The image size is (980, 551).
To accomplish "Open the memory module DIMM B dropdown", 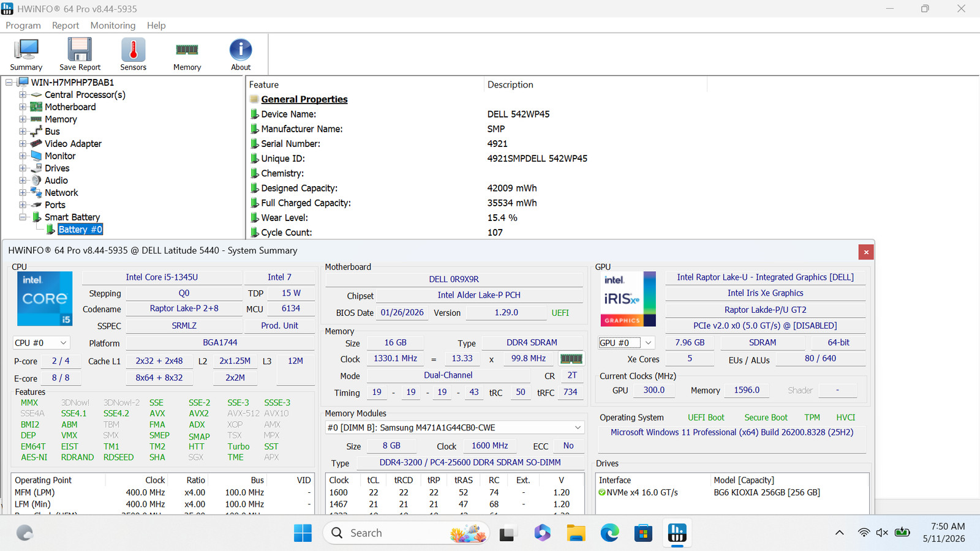I will click(454, 427).
